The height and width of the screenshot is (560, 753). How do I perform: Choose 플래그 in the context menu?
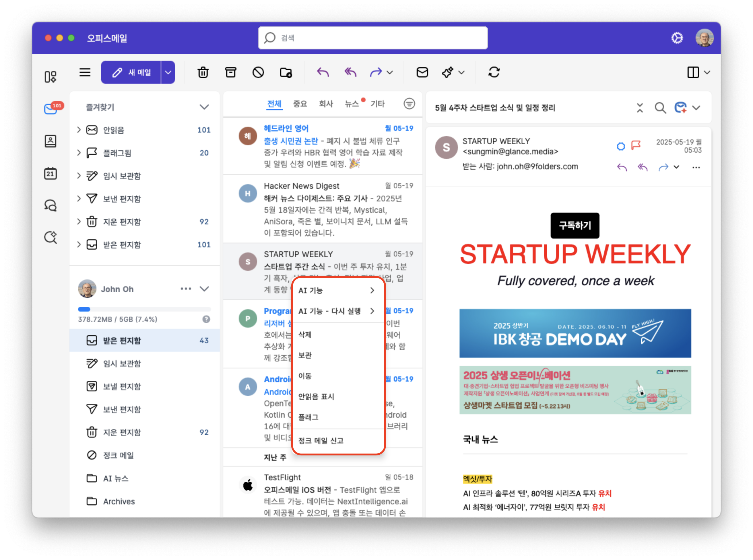coord(338,417)
